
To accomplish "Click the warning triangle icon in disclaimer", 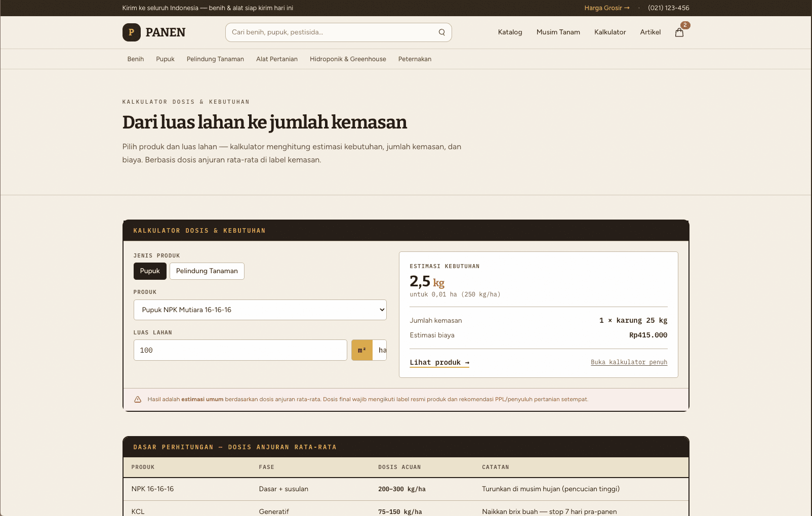I will click(138, 400).
